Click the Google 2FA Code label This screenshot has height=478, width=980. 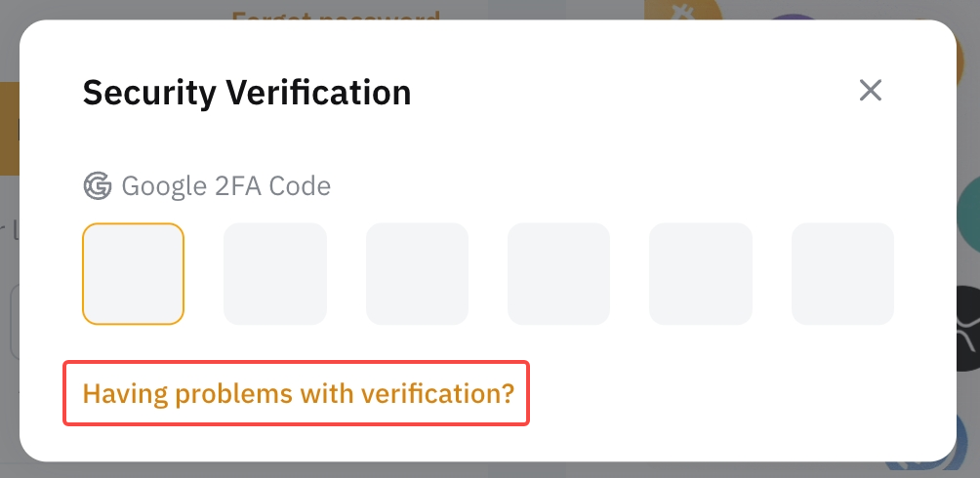225,185
